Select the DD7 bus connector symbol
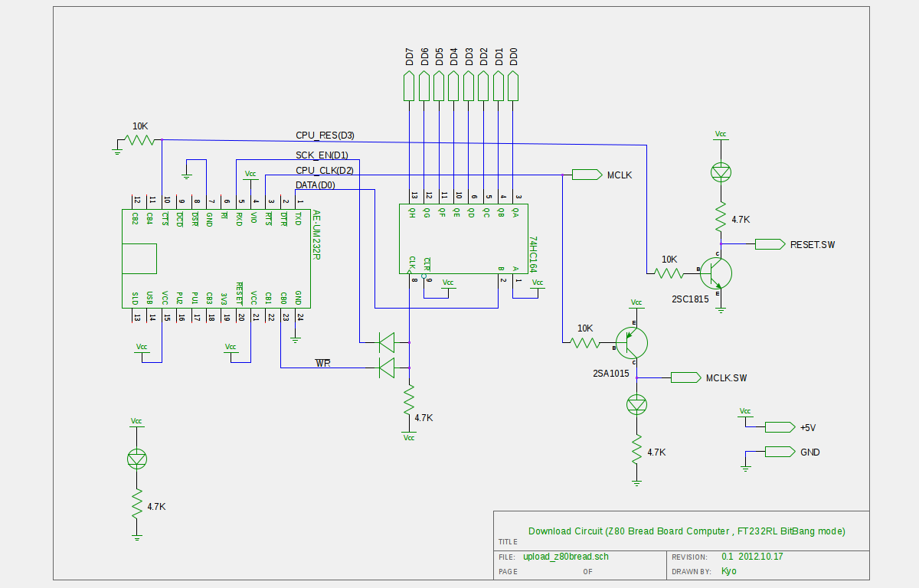Screen dimensions: 919x588 coord(410,86)
